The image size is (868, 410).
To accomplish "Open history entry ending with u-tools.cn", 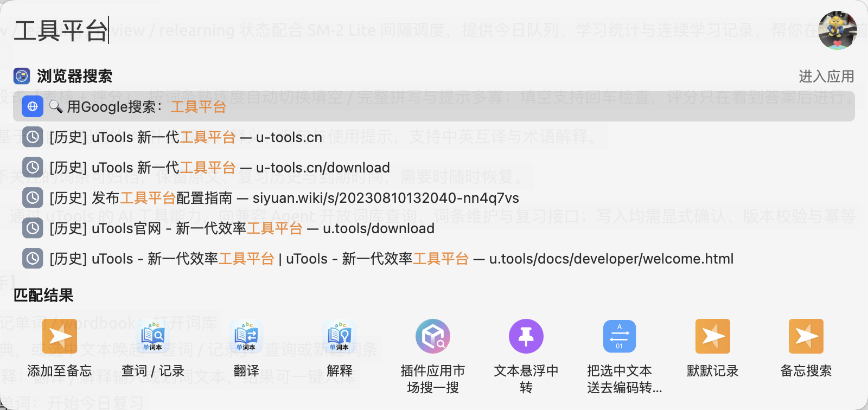I will [x=434, y=137].
